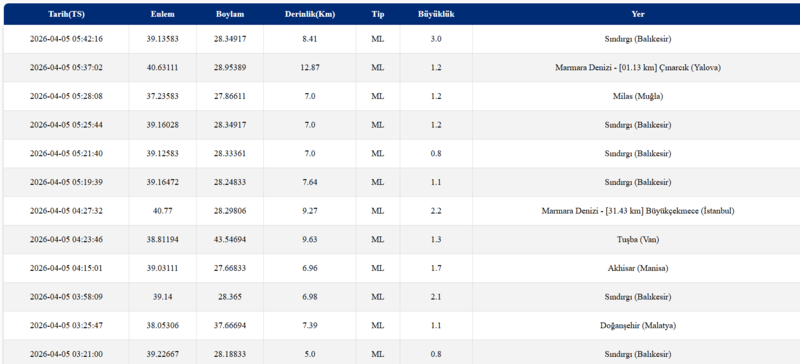The height and width of the screenshot is (364, 800).
Task: Select depth value 7.64
Action: click(310, 182)
